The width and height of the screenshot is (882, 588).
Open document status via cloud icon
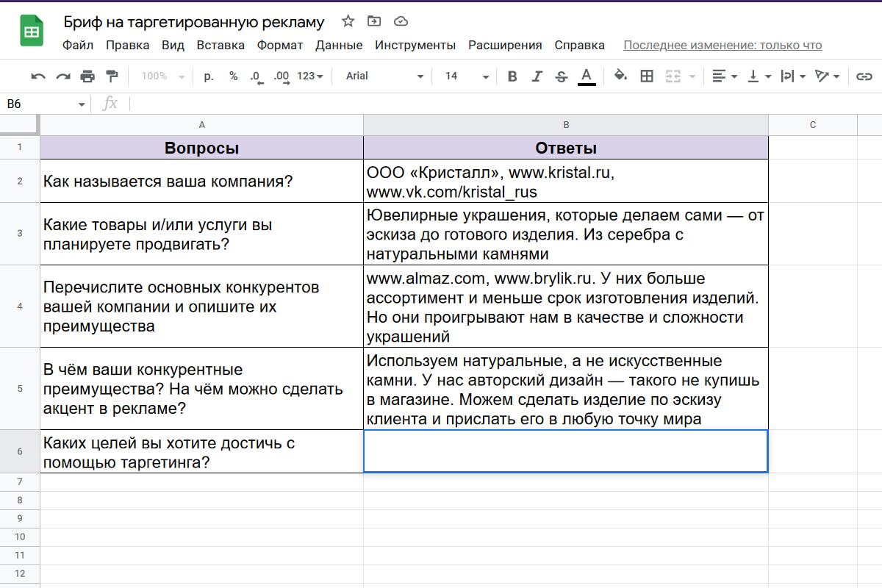point(401,21)
